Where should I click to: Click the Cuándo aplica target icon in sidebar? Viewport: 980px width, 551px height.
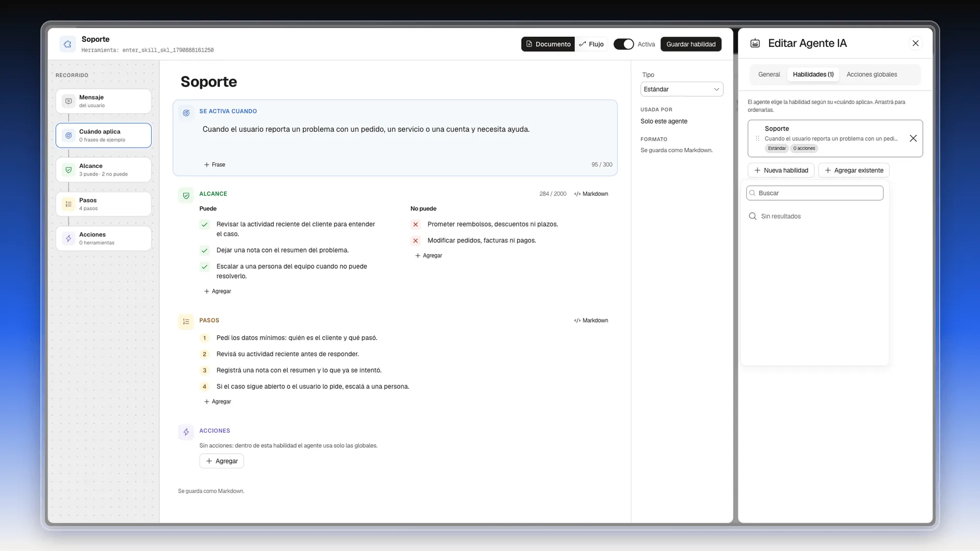pos(68,135)
